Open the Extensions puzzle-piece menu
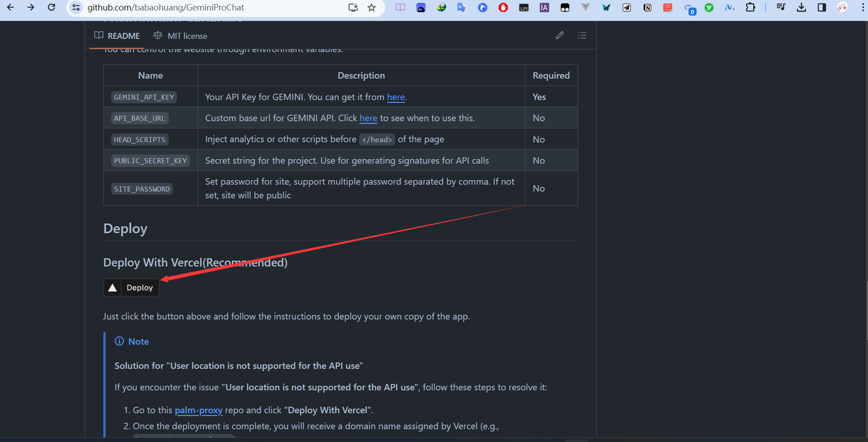This screenshot has height=442, width=868. point(750,8)
